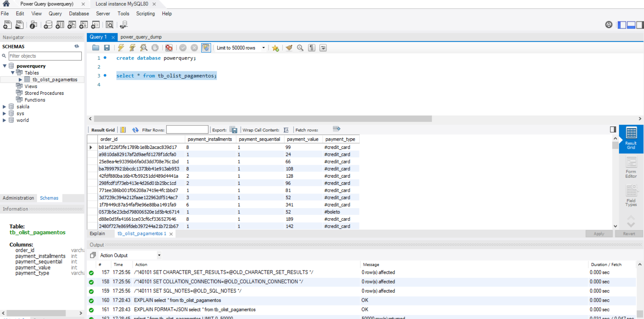644x319 pixels.
Task: Go to Workbench home screen
Action: click(x=6, y=4)
